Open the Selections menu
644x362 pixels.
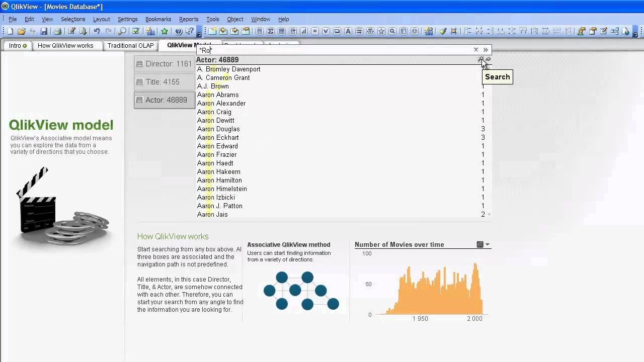click(73, 19)
